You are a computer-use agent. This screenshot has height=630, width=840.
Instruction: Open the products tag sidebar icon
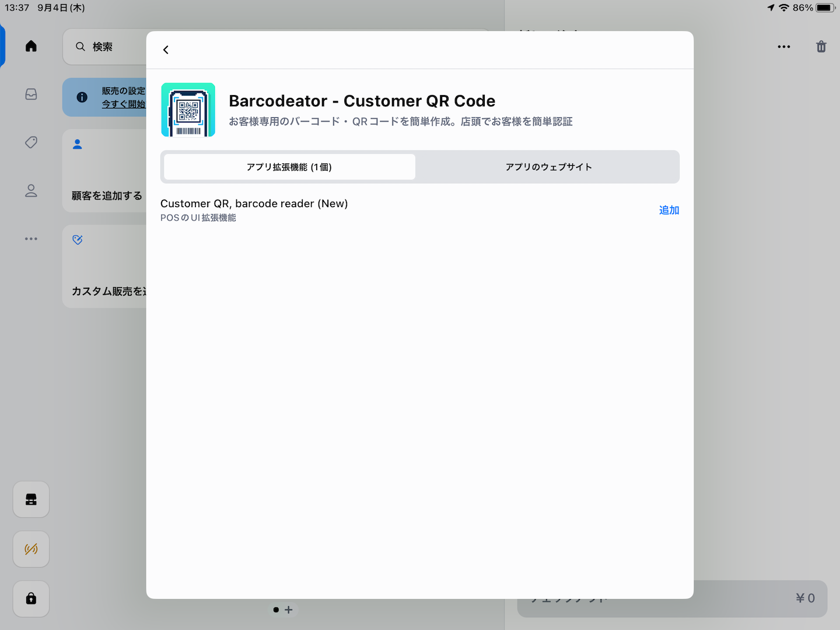tap(32, 142)
